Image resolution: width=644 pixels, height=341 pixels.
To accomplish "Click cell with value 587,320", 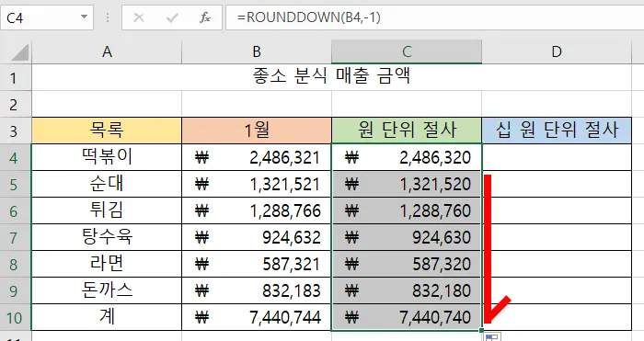I will coord(407,265).
